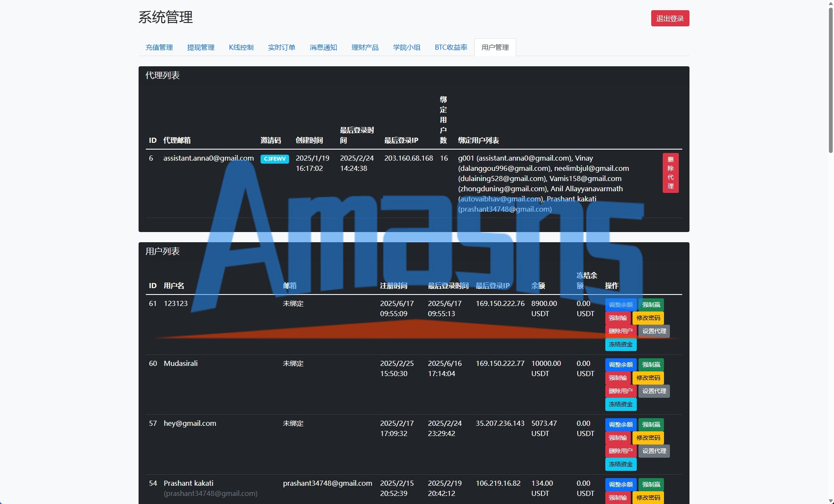Open the BTC收益率 tab
The height and width of the screenshot is (504, 834).
tap(451, 47)
